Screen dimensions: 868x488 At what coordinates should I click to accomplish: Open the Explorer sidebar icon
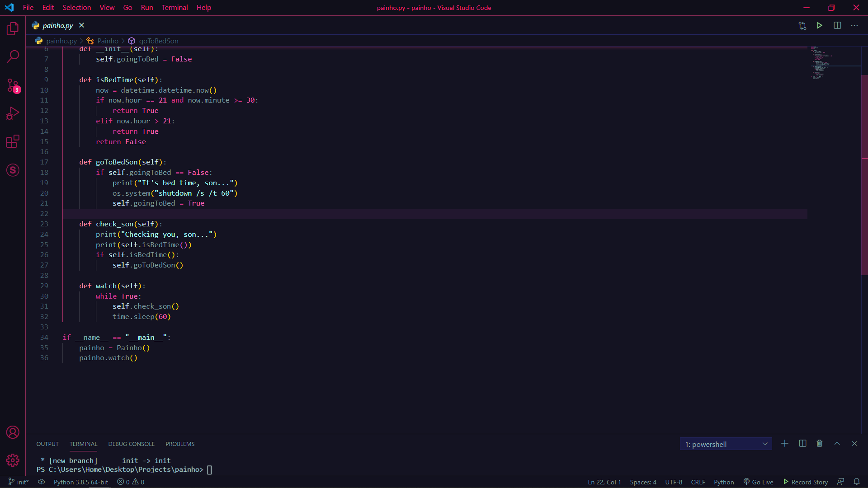pyautogui.click(x=12, y=28)
